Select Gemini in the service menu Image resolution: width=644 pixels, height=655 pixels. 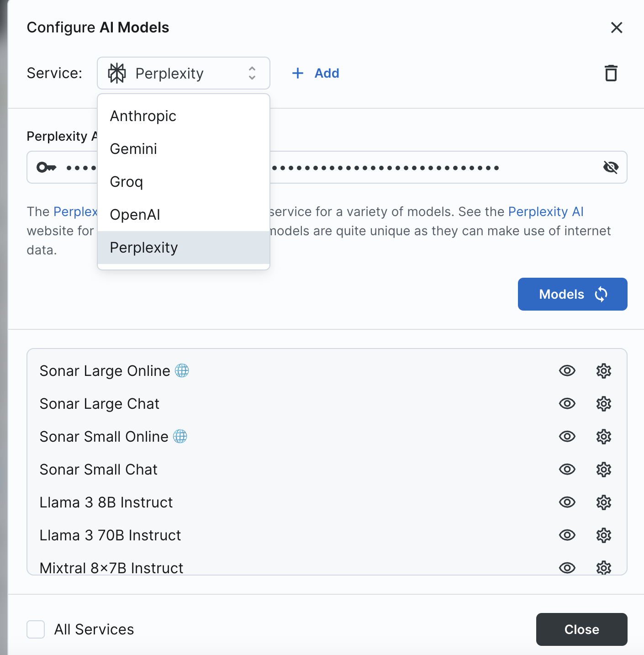133,148
